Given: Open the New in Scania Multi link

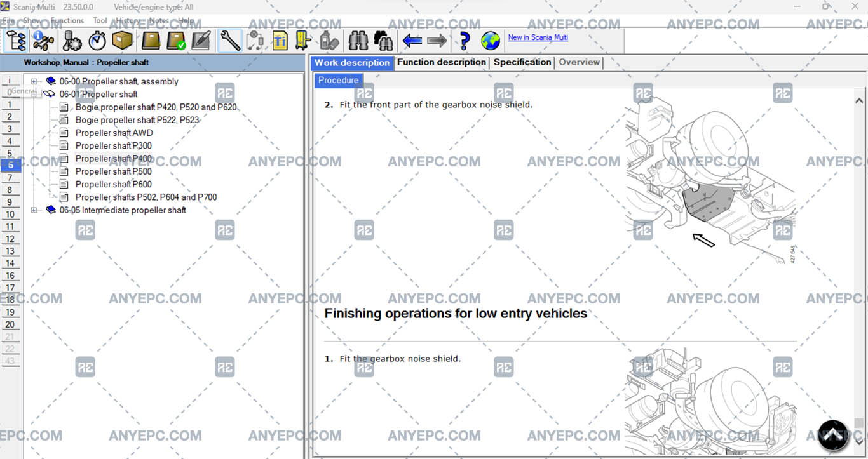Looking at the screenshot, I should point(538,37).
